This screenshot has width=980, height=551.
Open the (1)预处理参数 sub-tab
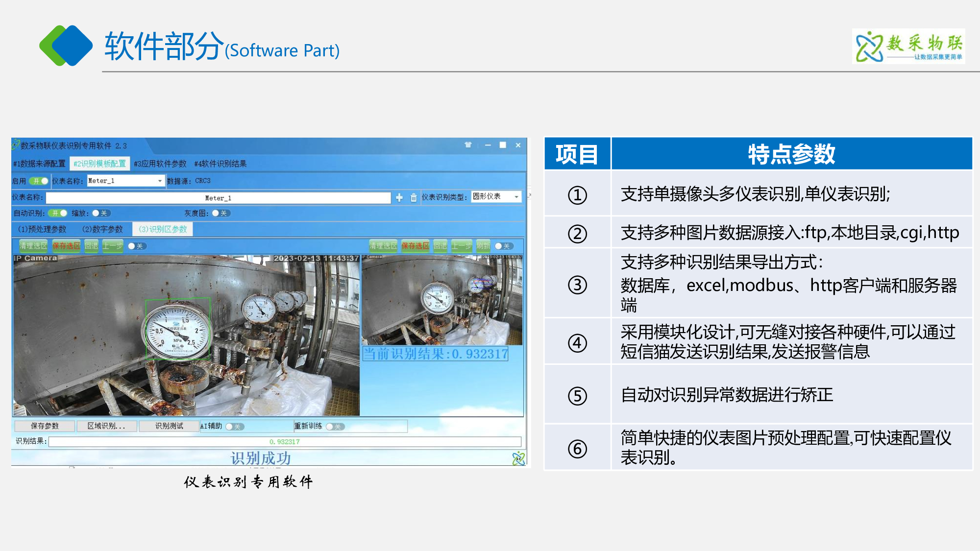42,229
